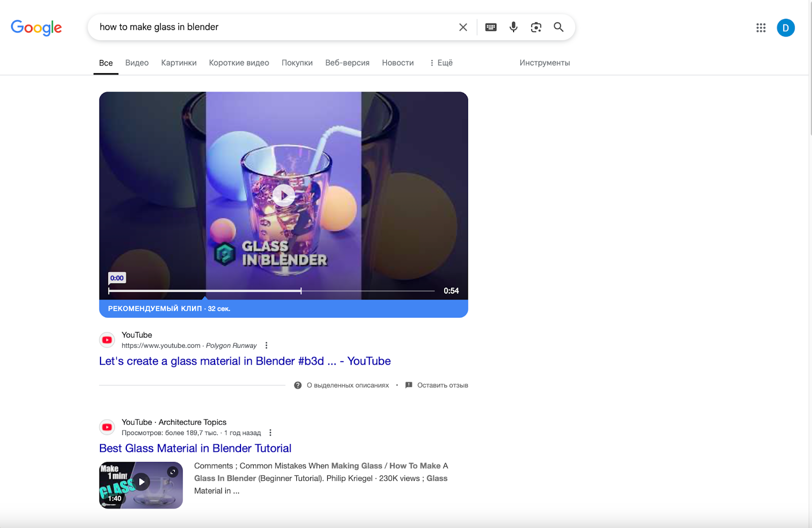Open Google Lens image search
Screen dimensions: 812x528
coord(536,27)
